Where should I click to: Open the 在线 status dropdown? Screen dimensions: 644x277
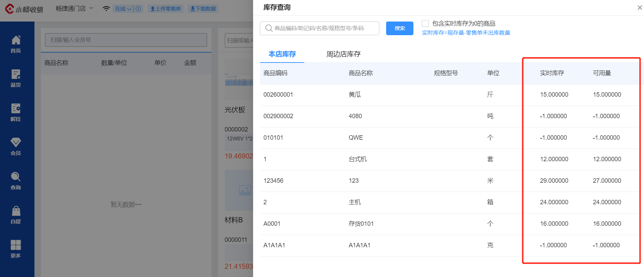coord(123,9)
